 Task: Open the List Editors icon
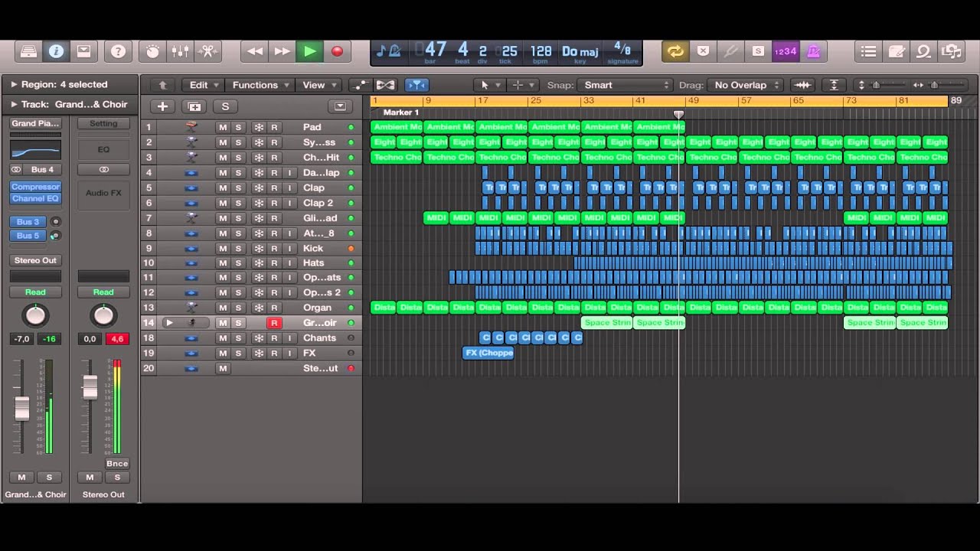tap(868, 51)
